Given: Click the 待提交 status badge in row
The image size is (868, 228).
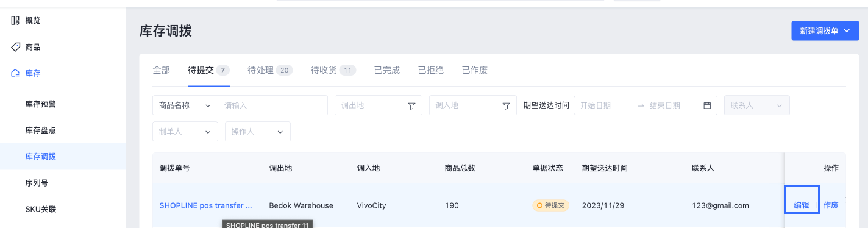Looking at the screenshot, I should pos(550,205).
